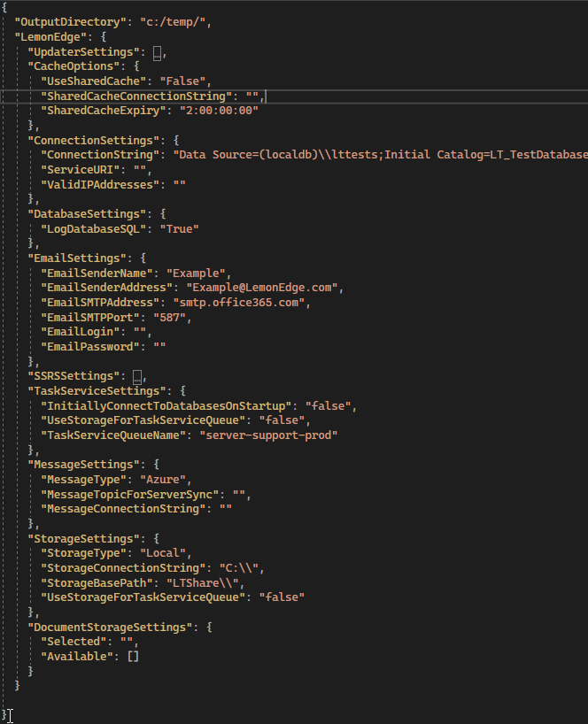Click "UseStorageForTaskServiceQueue" key under StorageSettings
This screenshot has width=588, height=724.
[x=143, y=597]
